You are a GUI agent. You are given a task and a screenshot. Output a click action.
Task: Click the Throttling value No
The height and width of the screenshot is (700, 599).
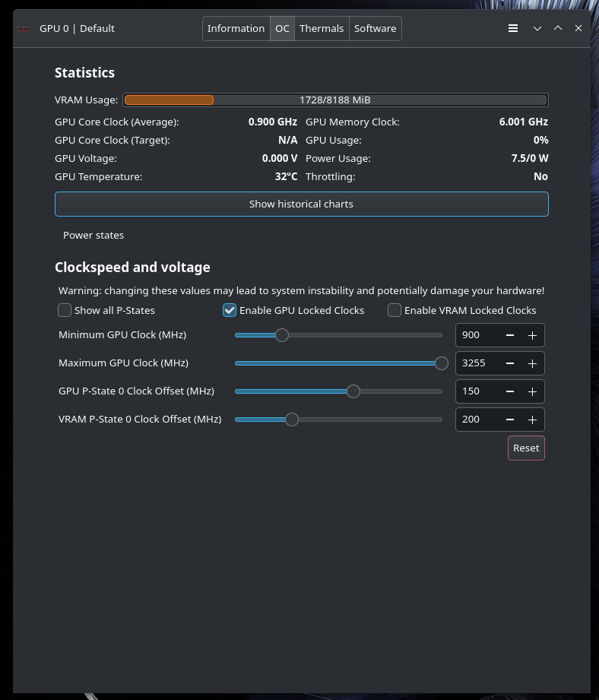coord(541,177)
